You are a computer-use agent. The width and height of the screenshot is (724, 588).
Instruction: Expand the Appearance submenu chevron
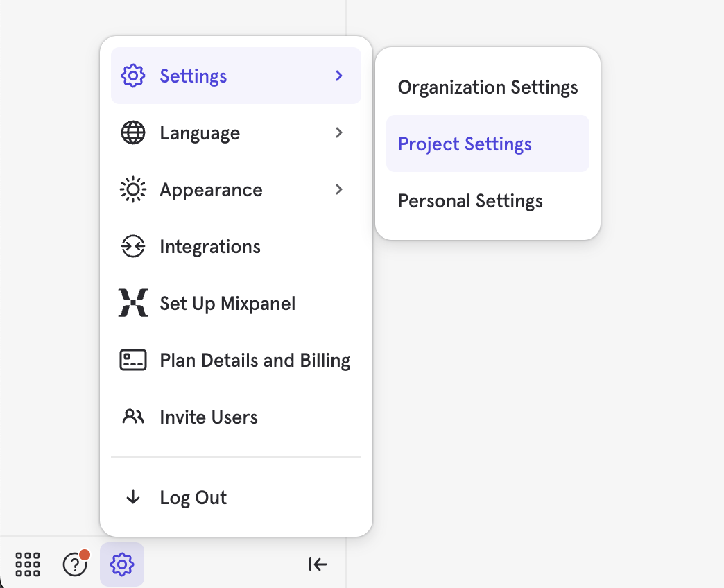(339, 189)
